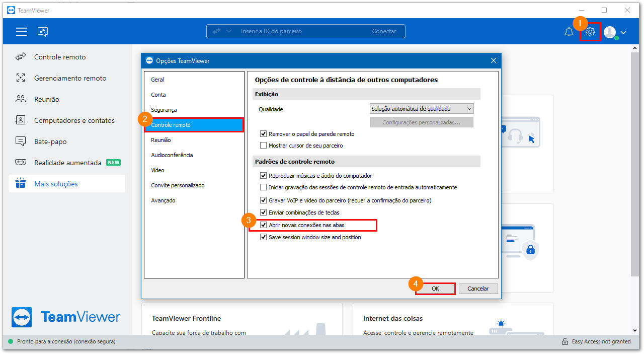The height and width of the screenshot is (354, 644).
Task: Click the Realidade aumentada icon
Action: tap(21, 163)
